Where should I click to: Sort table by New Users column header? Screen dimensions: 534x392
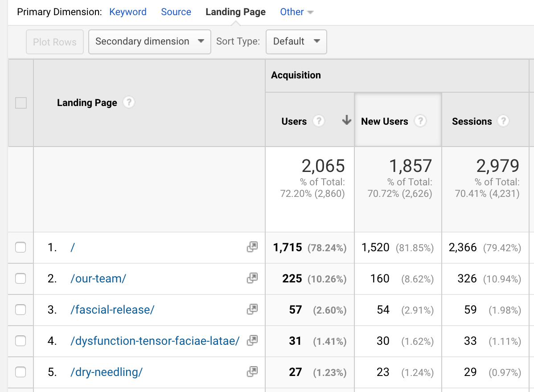(x=385, y=121)
